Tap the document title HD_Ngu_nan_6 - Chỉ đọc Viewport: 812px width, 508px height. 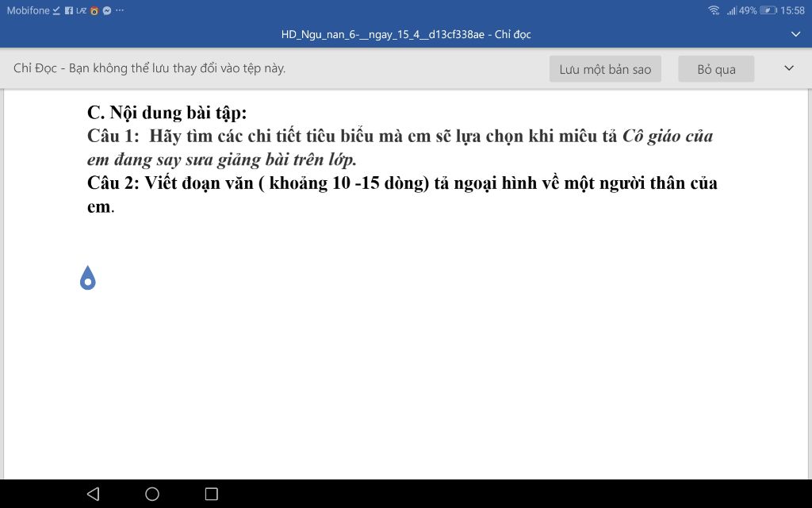coord(406,35)
